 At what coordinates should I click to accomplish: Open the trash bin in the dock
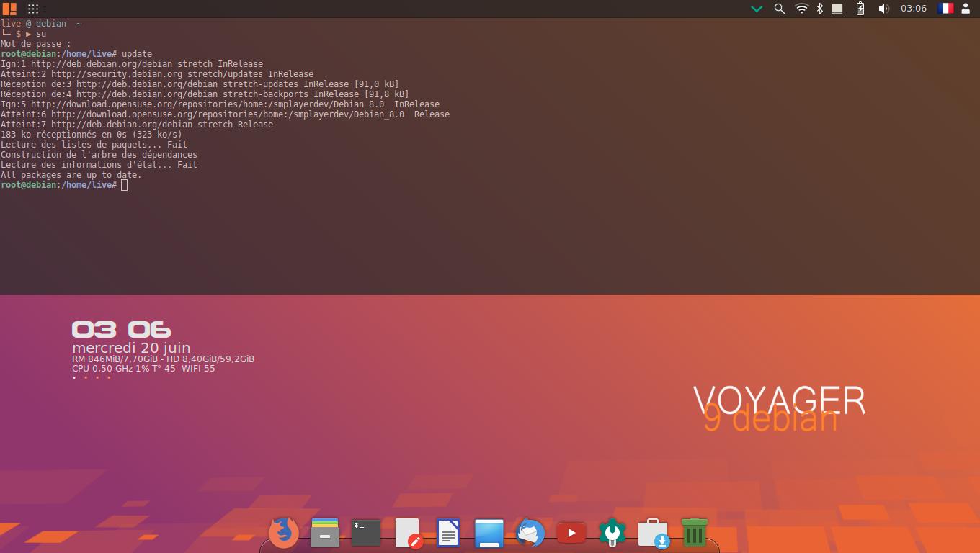695,532
